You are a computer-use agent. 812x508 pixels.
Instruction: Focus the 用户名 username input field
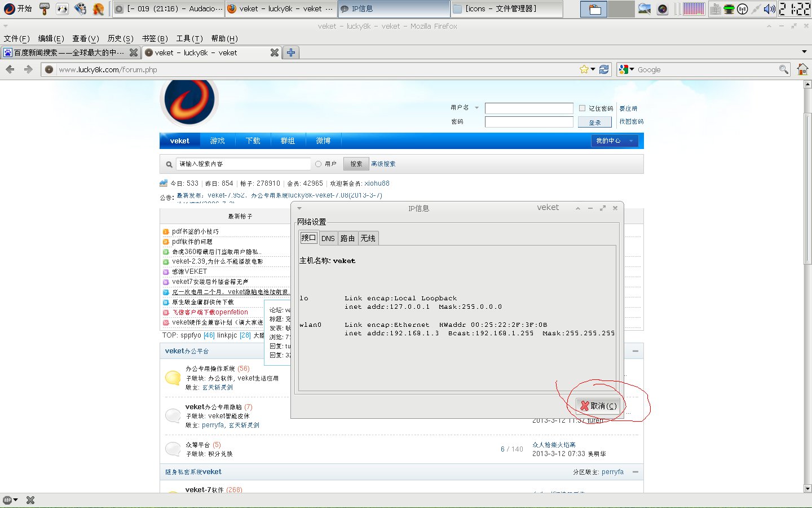[529, 108]
